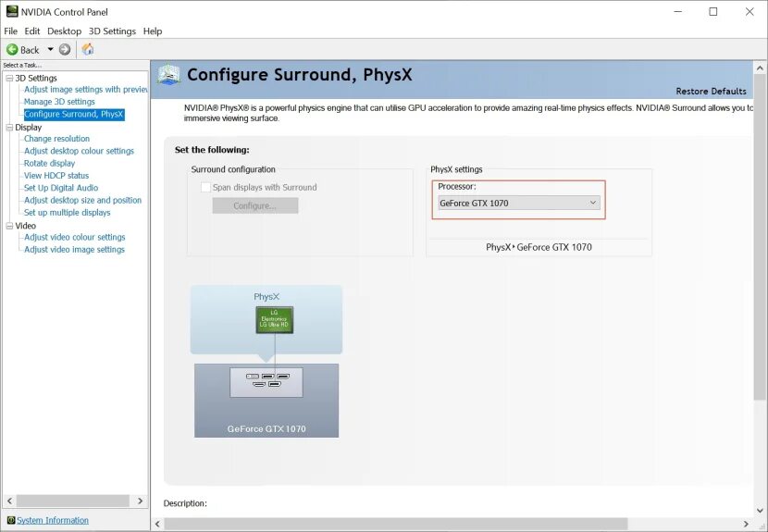
Task: Open the Desktop menu
Action: click(x=64, y=31)
